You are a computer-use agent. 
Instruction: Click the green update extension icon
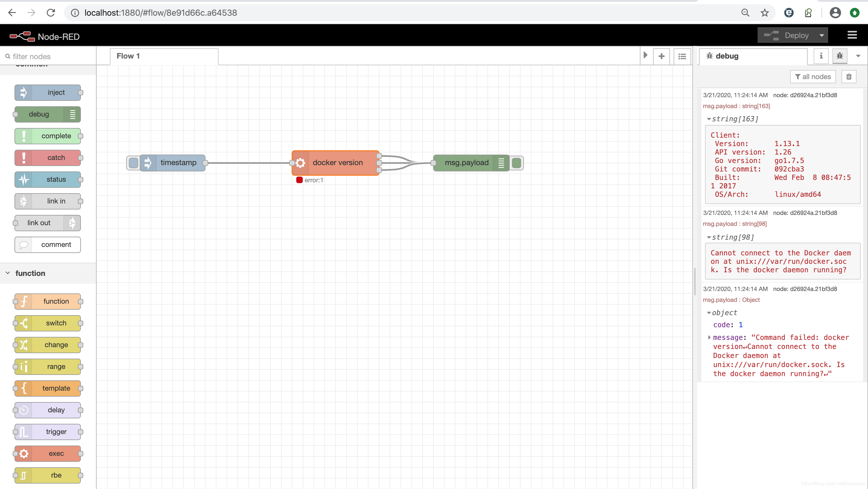854,13
